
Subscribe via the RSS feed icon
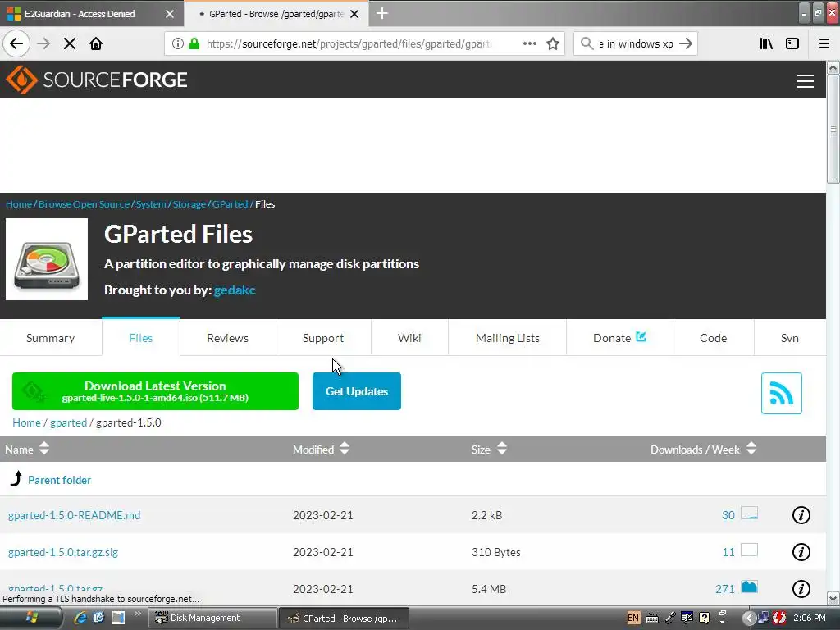coord(781,393)
